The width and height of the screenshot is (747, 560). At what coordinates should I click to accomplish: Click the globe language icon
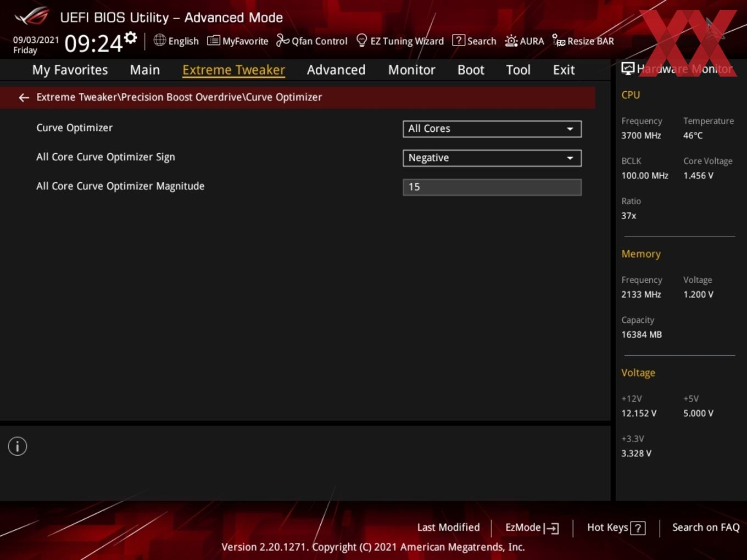click(159, 40)
